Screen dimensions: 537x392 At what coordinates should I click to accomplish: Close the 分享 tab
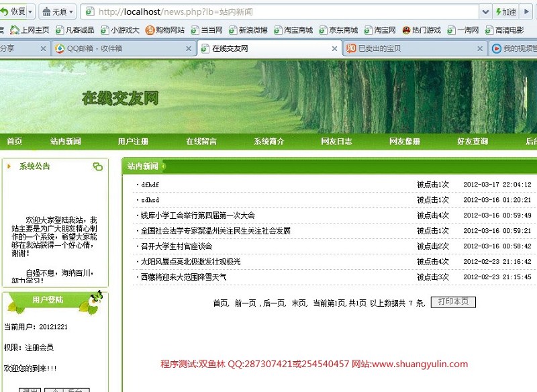[43, 48]
